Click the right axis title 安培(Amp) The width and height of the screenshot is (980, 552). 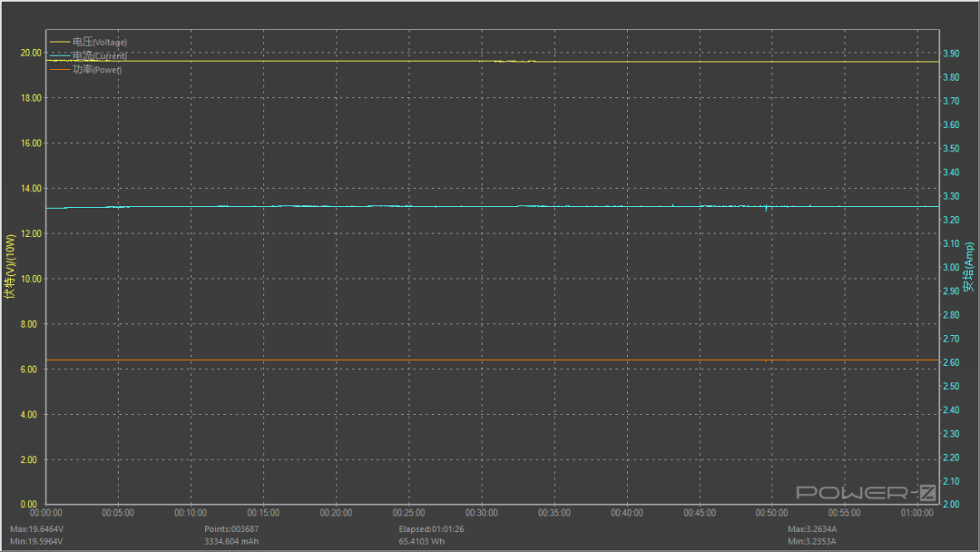click(968, 267)
